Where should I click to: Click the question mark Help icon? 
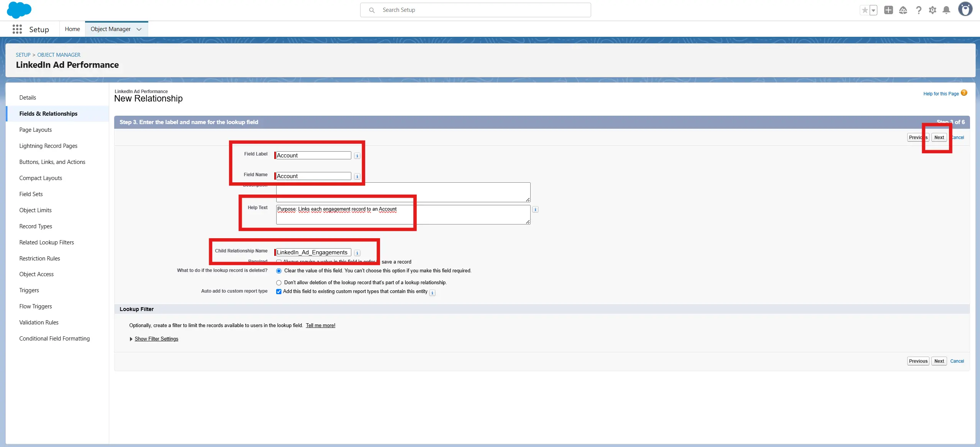[918, 10]
